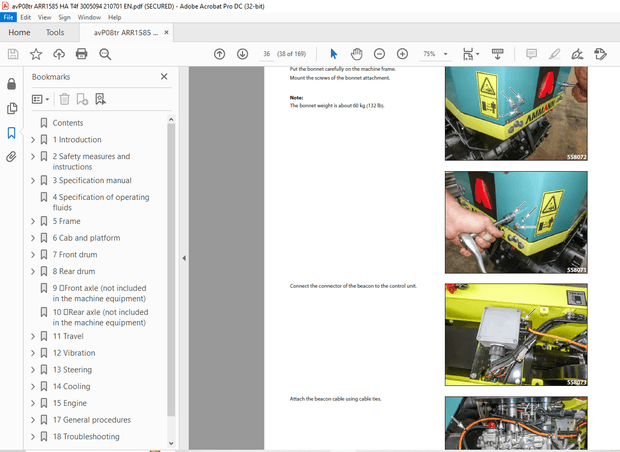This screenshot has height=452, width=620.
Task: Jump to 4 Specification of operating fluids
Action: point(101,202)
